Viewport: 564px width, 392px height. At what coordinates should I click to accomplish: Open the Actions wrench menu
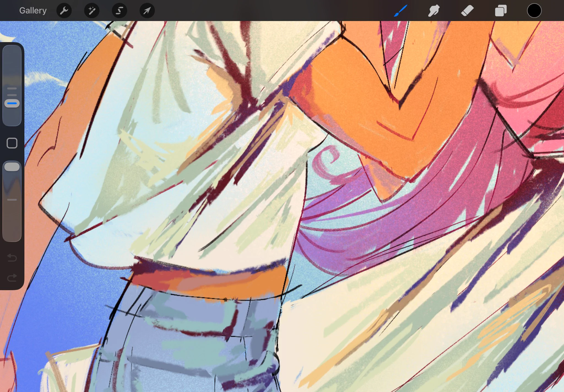tap(64, 11)
